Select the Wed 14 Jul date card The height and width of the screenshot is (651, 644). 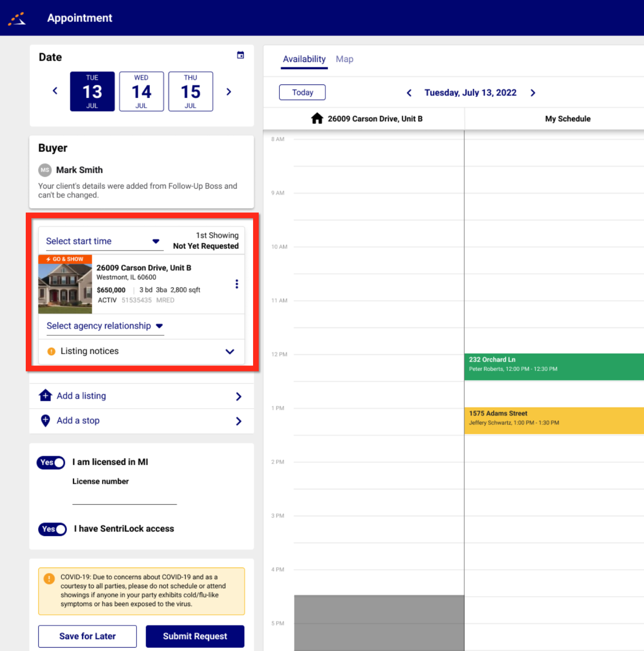point(142,91)
